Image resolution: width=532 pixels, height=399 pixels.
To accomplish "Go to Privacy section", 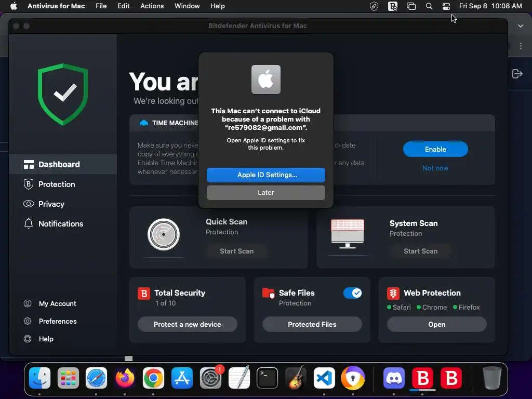I will [63, 204].
